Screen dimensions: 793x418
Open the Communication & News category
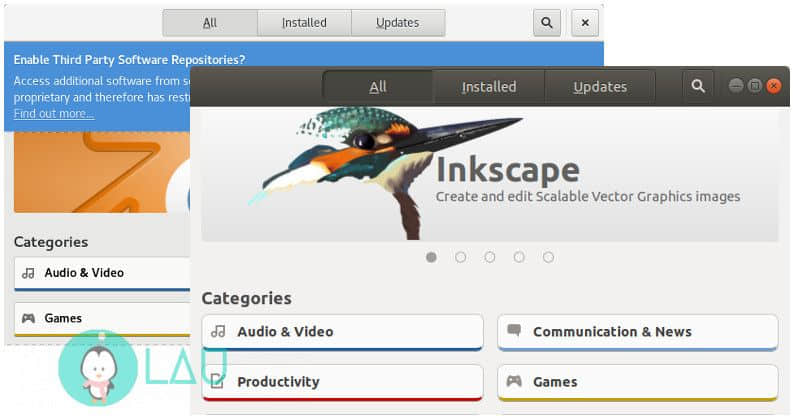click(x=638, y=332)
